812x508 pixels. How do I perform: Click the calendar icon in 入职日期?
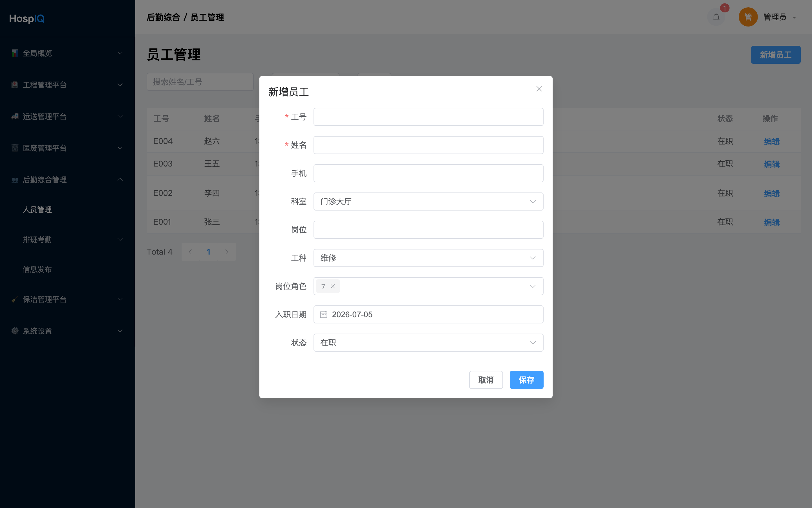point(323,314)
